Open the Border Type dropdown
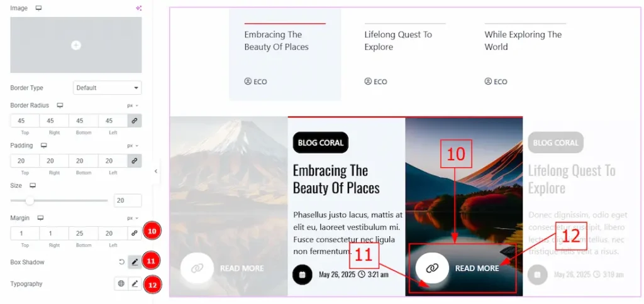This screenshot has width=644, height=304. [107, 88]
